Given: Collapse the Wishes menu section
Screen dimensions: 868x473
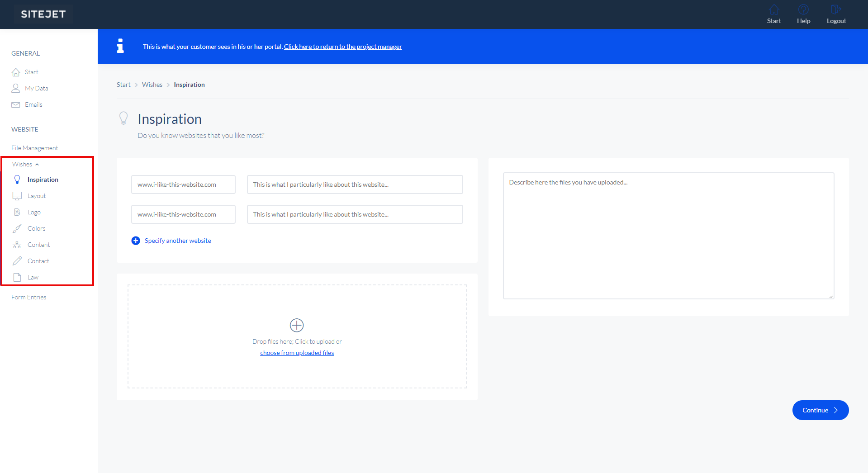Looking at the screenshot, I should [x=25, y=164].
